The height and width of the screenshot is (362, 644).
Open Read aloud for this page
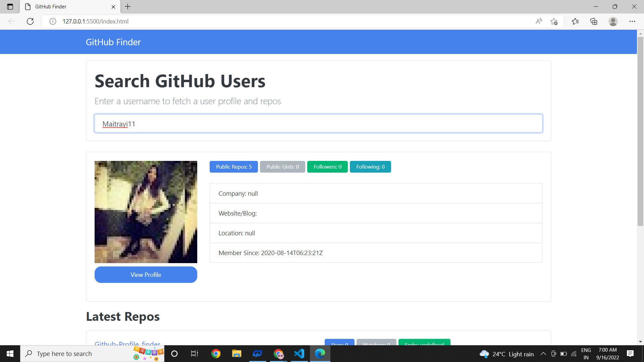coord(538,21)
